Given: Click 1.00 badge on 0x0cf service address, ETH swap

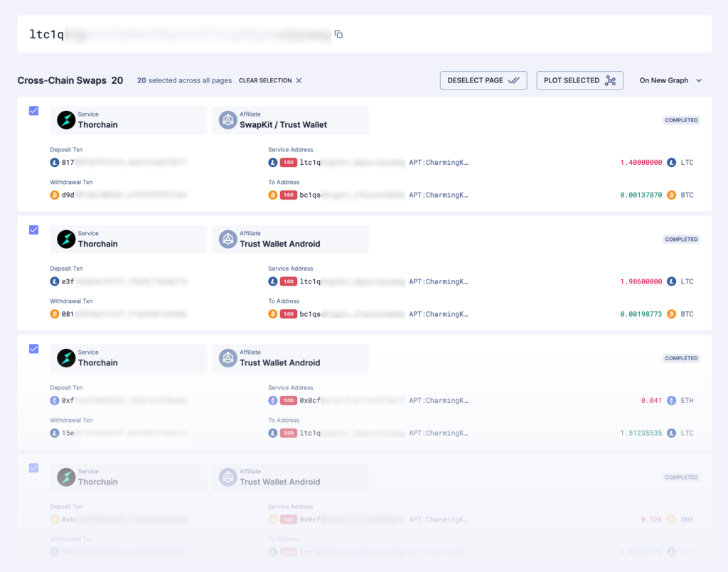Looking at the screenshot, I should pyautogui.click(x=289, y=400).
